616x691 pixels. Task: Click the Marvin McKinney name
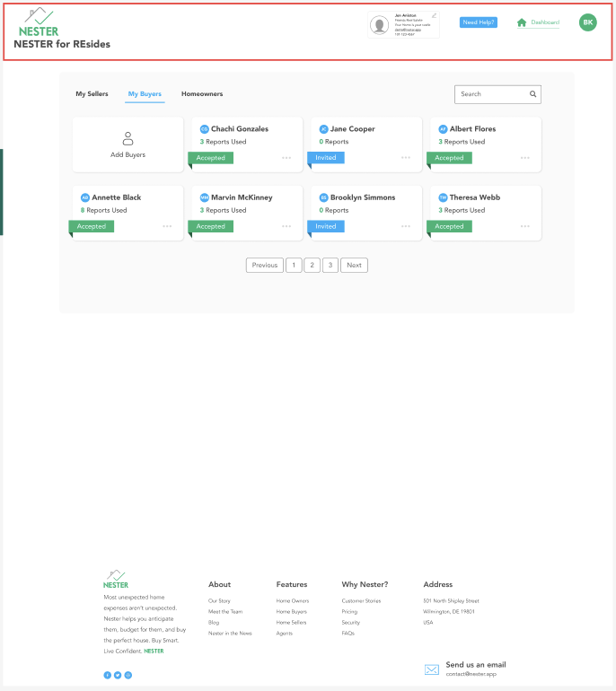(x=242, y=197)
